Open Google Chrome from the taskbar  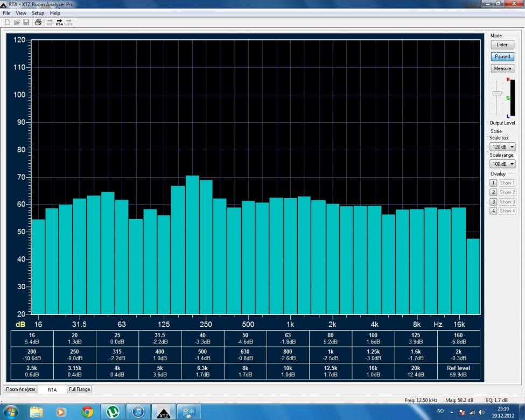(x=87, y=412)
